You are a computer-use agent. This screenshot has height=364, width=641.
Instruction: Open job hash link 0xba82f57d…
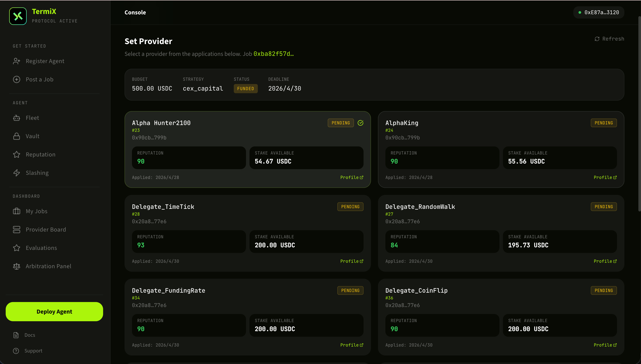point(274,54)
